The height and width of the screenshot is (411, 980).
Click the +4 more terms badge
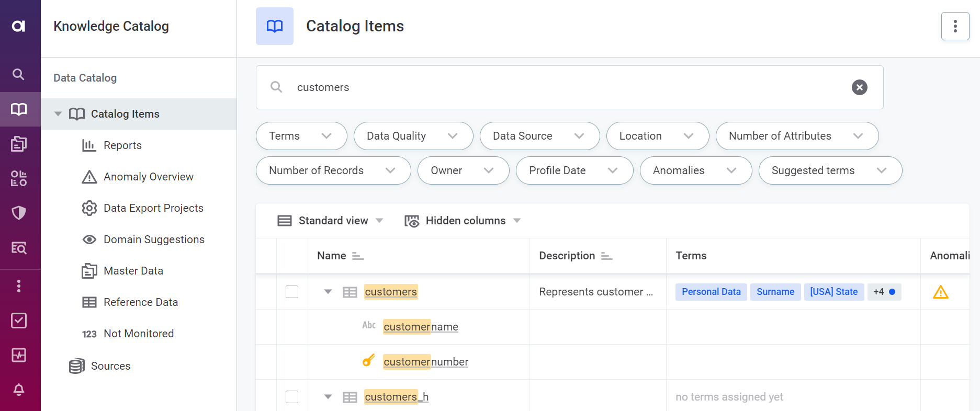coord(883,292)
